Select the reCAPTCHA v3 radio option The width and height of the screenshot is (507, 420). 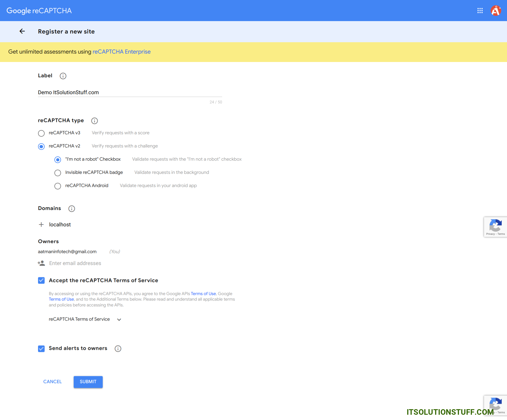pyautogui.click(x=41, y=133)
